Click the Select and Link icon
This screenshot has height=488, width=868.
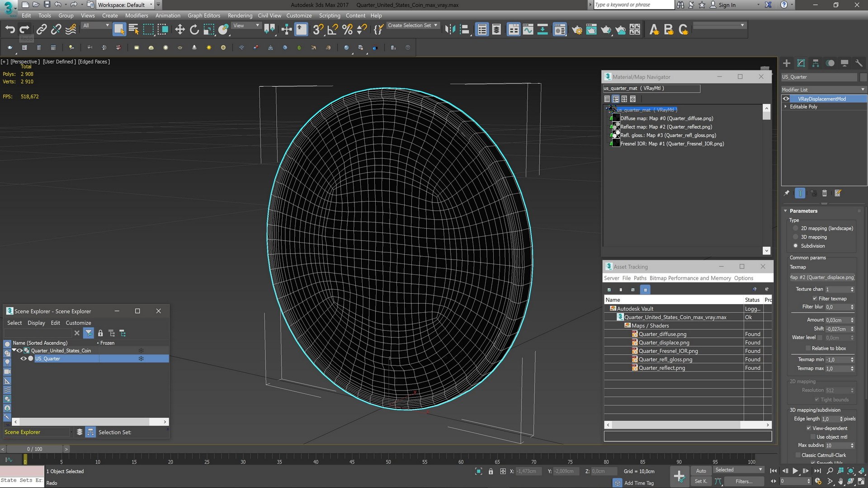pos(41,30)
